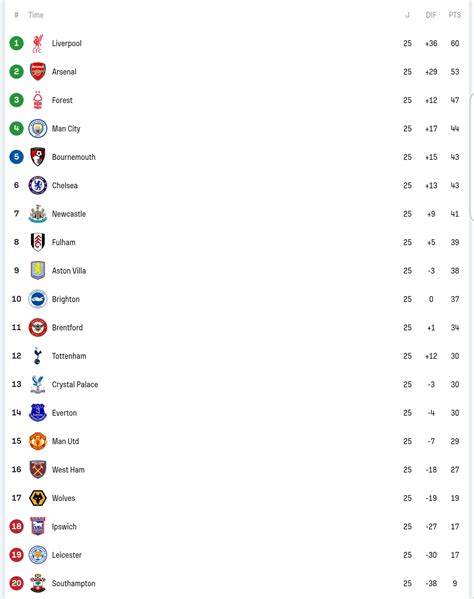Select the Wolves head badge

[x=38, y=498]
